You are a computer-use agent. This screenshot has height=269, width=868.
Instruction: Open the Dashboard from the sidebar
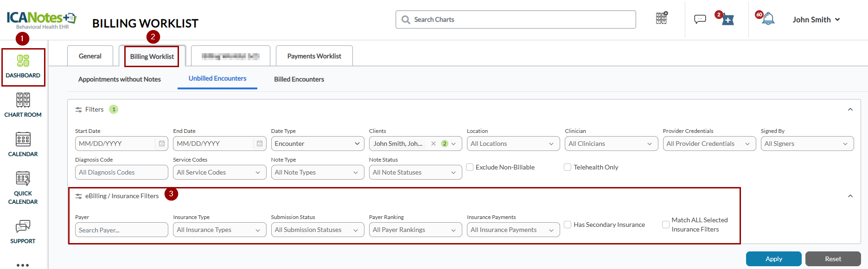pyautogui.click(x=23, y=67)
